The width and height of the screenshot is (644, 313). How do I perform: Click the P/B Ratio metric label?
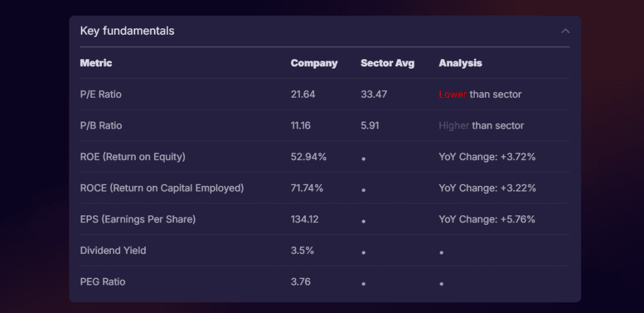[x=101, y=125]
